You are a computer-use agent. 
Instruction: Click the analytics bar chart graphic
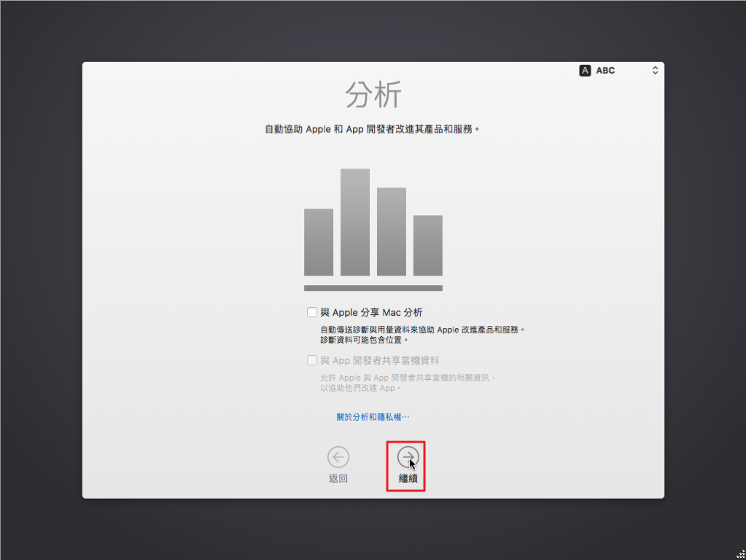(x=373, y=230)
